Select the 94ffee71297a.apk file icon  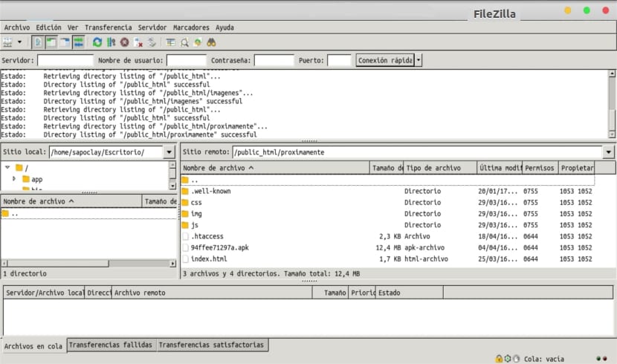click(185, 247)
